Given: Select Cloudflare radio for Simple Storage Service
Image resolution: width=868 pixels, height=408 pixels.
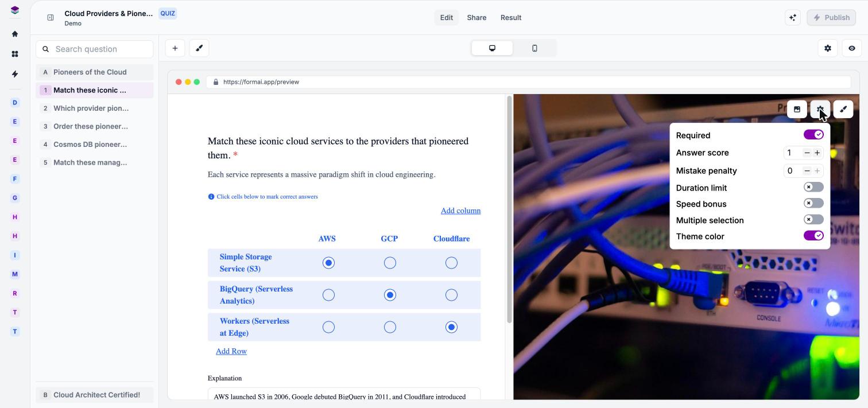Looking at the screenshot, I should coord(451,263).
